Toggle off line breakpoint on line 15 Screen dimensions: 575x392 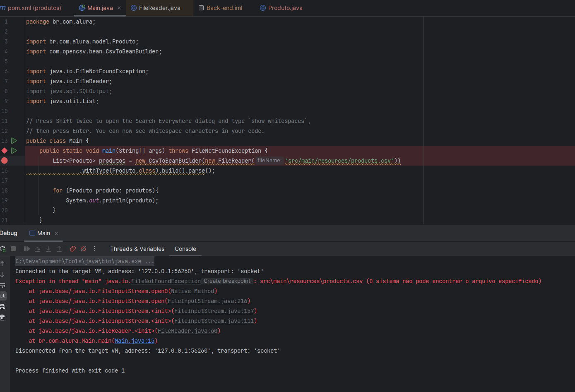click(5, 161)
